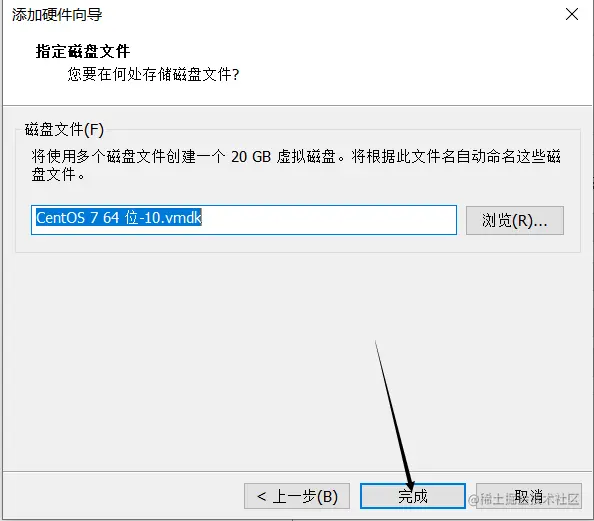This screenshot has height=521, width=594.
Task: Place cursor in blank area of disk file field
Action: point(328,220)
